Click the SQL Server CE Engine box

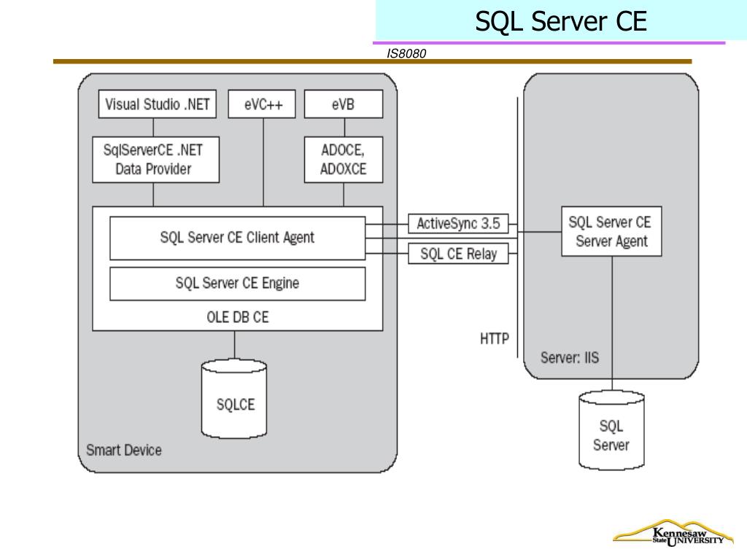[x=237, y=284]
